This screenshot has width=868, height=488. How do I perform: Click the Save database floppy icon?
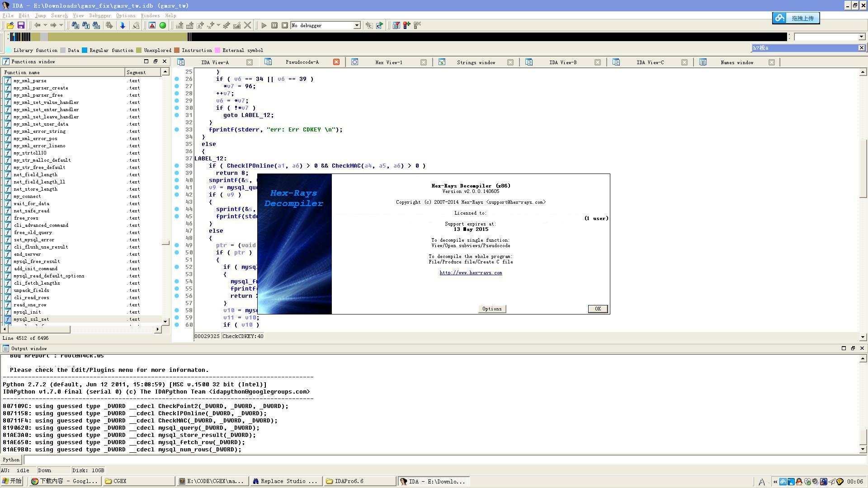[x=21, y=25]
